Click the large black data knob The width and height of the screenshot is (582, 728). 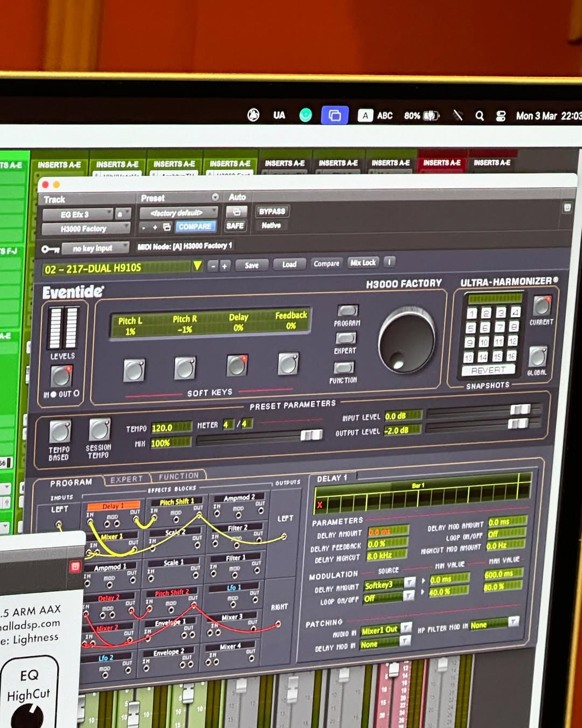(406, 340)
